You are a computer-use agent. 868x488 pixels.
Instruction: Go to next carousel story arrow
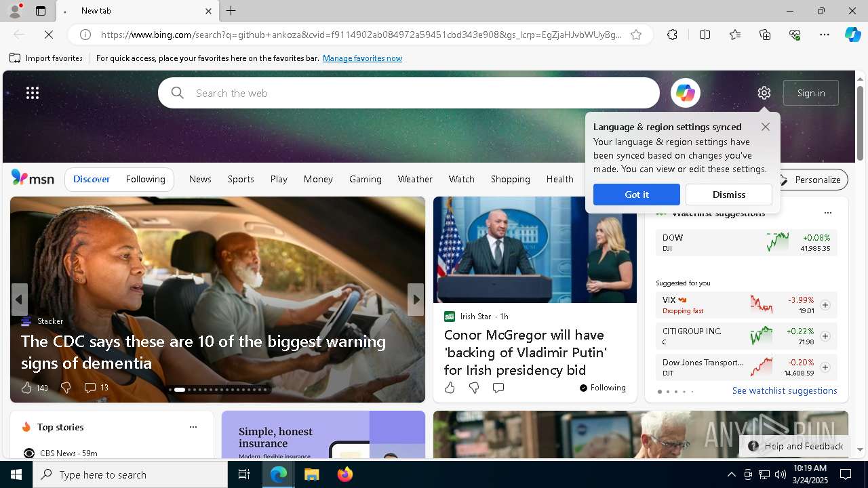416,299
